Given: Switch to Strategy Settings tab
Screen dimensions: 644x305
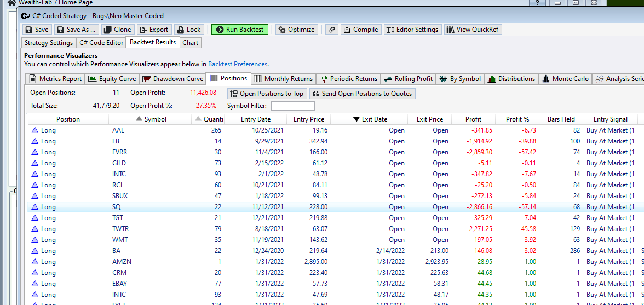Looking at the screenshot, I should 48,43.
